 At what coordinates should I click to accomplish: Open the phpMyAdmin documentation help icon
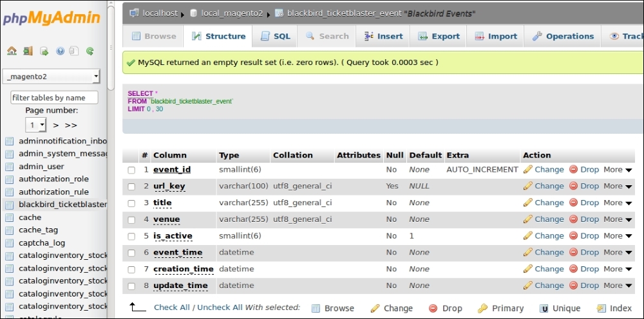tap(60, 51)
